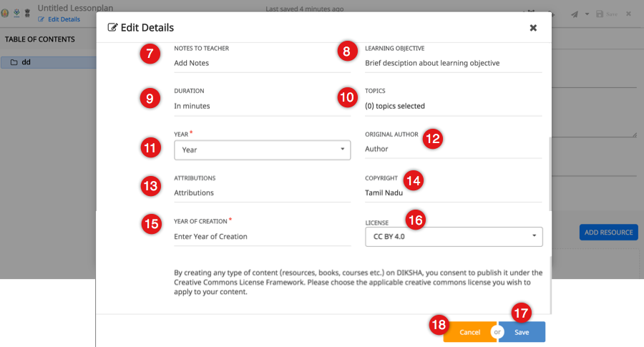Click the paper-plane send icon in top toolbar
Screen dimensions: 644x347
tap(575, 14)
